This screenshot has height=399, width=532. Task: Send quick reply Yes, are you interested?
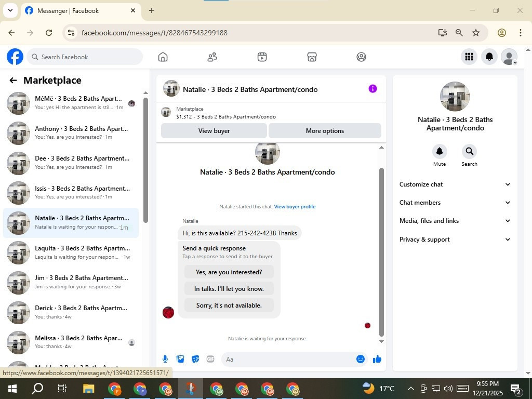click(229, 272)
